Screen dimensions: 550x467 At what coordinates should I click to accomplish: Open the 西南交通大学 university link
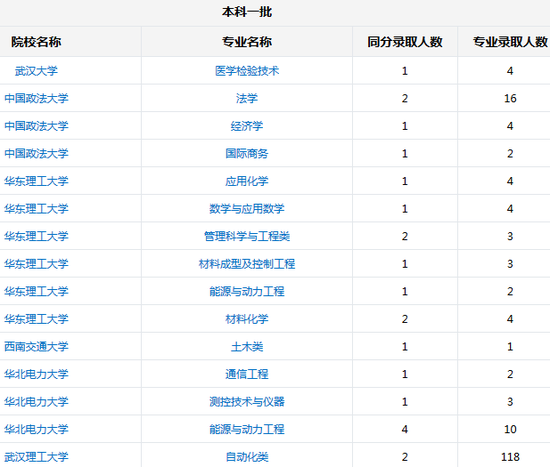tap(36, 347)
